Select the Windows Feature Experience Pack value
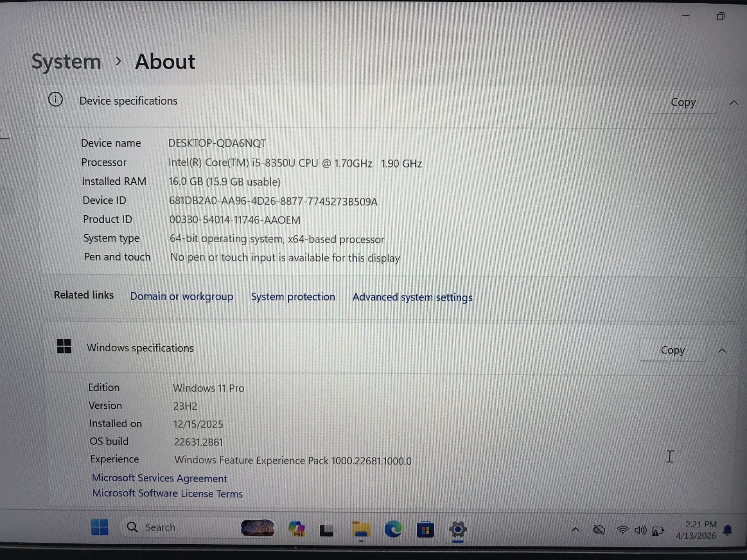Screen dimensions: 747x560 (293, 461)
